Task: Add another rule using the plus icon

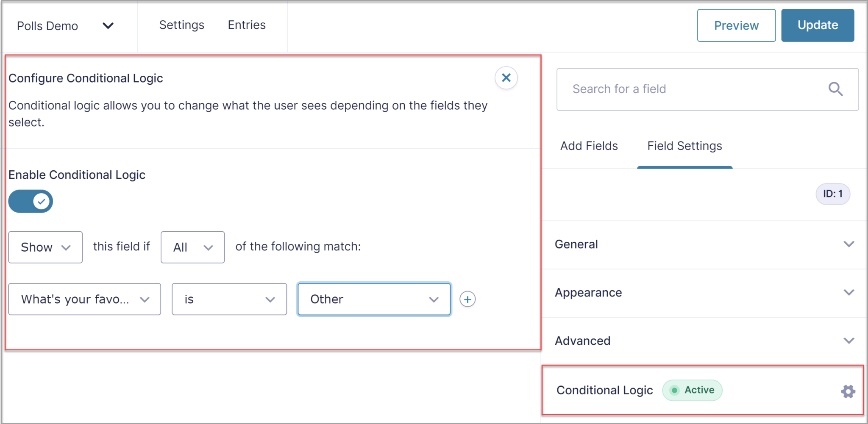Action: click(467, 299)
